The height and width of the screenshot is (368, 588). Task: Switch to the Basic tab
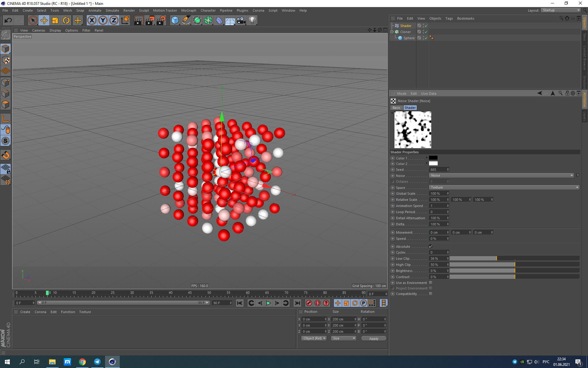click(396, 108)
